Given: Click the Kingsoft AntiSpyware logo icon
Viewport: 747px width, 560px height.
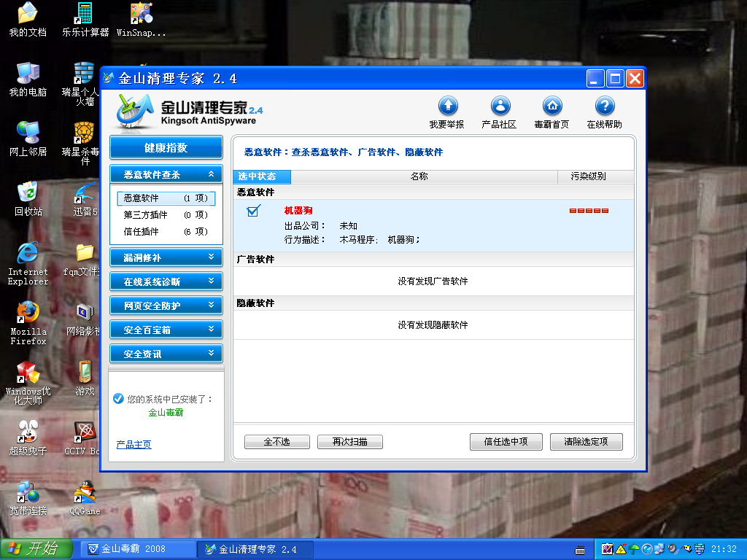Looking at the screenshot, I should pos(135,112).
